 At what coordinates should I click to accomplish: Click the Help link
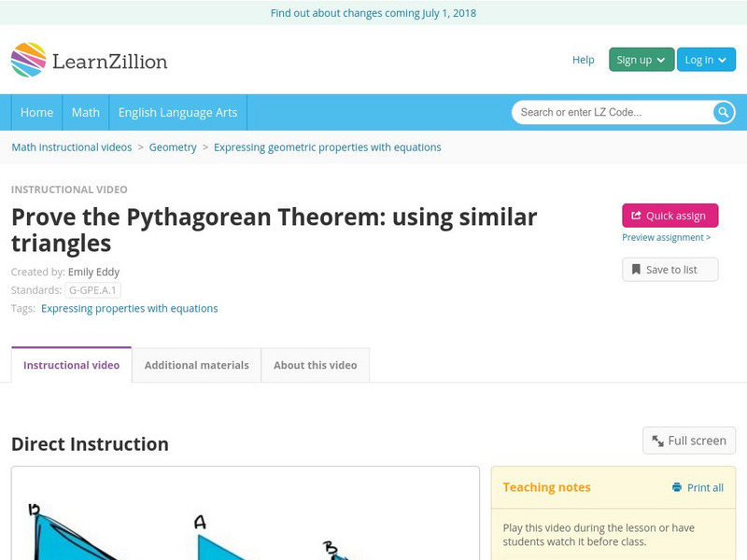coord(582,59)
